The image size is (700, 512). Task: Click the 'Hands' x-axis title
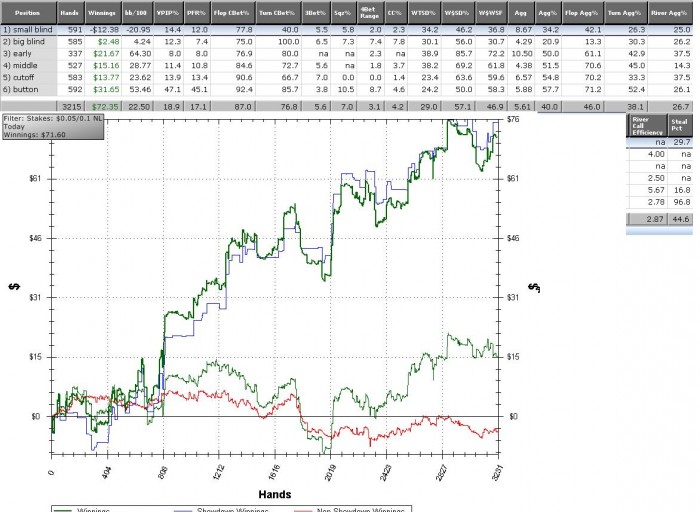pos(275,494)
